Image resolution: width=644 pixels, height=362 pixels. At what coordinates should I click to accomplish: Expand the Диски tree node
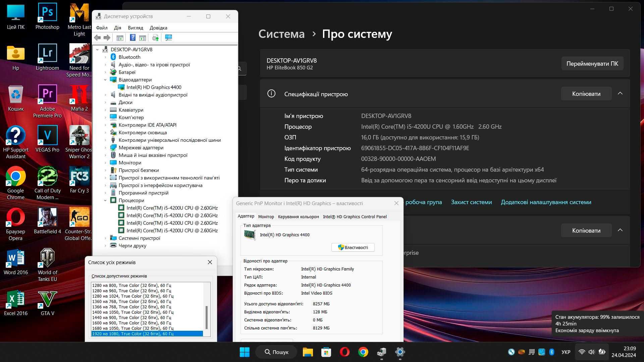pyautogui.click(x=105, y=102)
